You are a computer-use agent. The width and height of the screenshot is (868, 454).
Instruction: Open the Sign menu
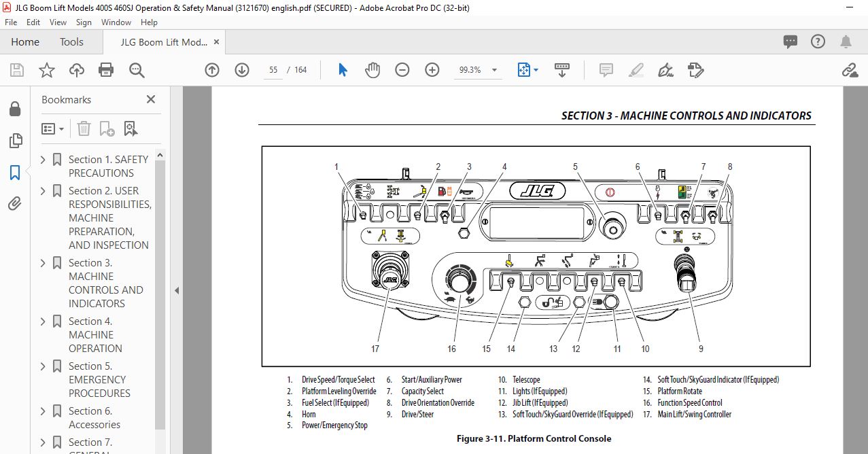[84, 22]
